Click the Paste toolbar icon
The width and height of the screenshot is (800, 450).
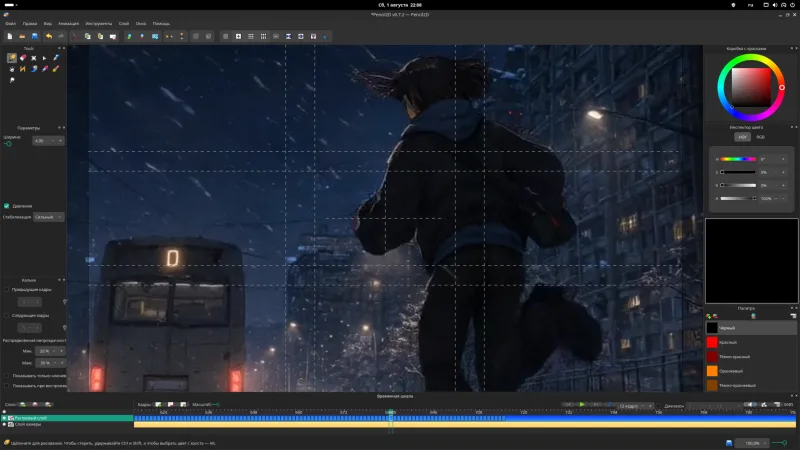click(x=100, y=36)
